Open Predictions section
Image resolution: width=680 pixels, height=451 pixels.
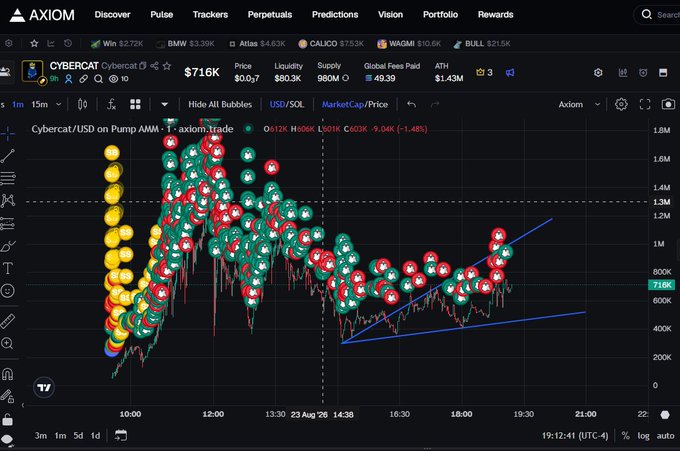coord(335,15)
